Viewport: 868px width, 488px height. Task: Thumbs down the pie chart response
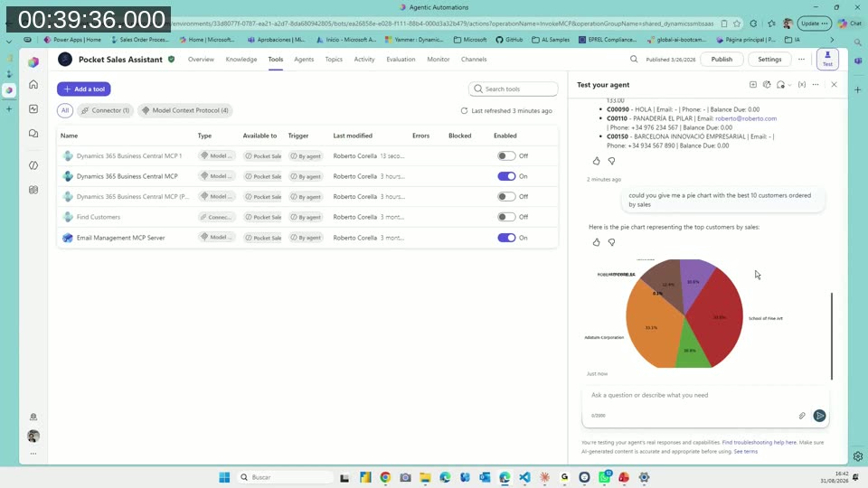click(612, 242)
